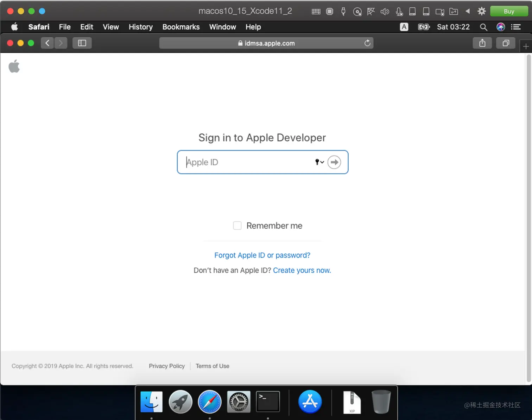
Task: Open the Terms of Use link
Action: pos(213,366)
